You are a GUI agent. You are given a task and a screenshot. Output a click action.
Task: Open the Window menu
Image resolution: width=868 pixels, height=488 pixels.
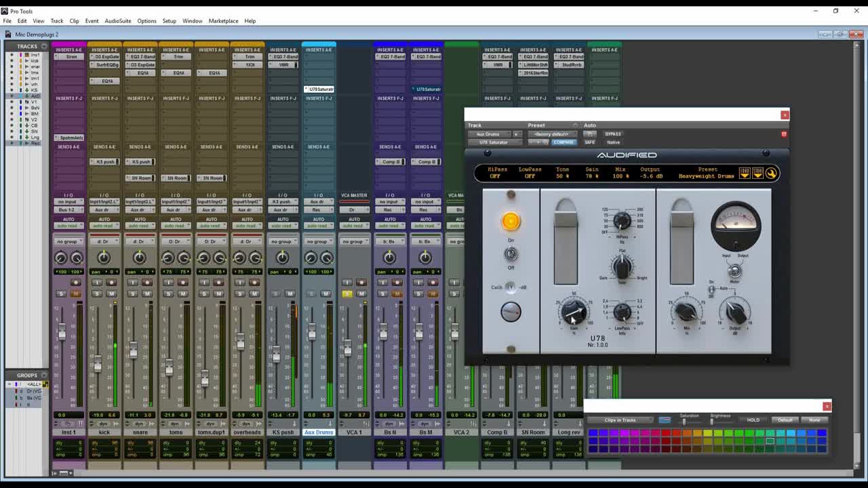pos(192,21)
